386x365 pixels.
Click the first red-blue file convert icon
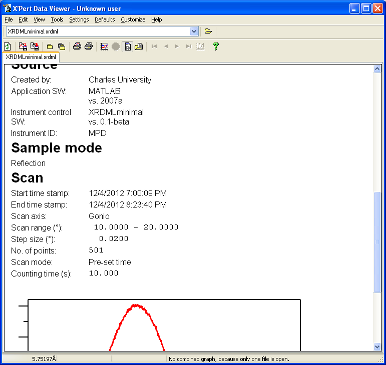click(23, 46)
